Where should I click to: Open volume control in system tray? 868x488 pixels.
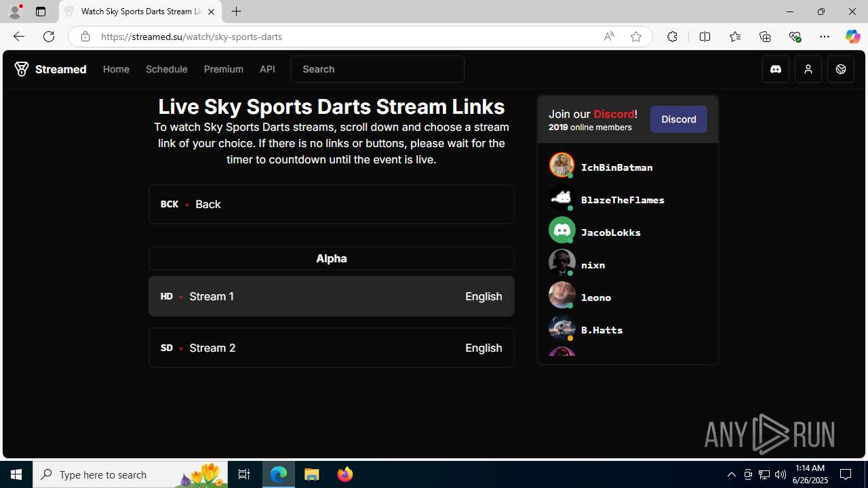[781, 474]
